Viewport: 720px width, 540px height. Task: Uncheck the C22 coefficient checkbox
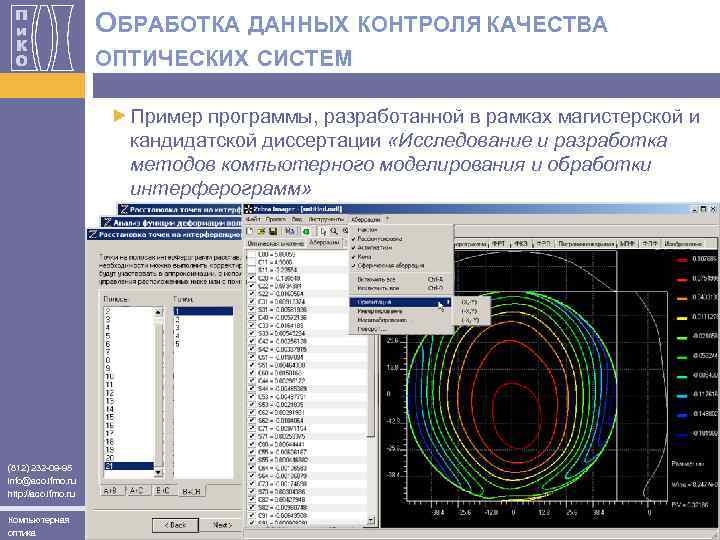click(x=252, y=286)
